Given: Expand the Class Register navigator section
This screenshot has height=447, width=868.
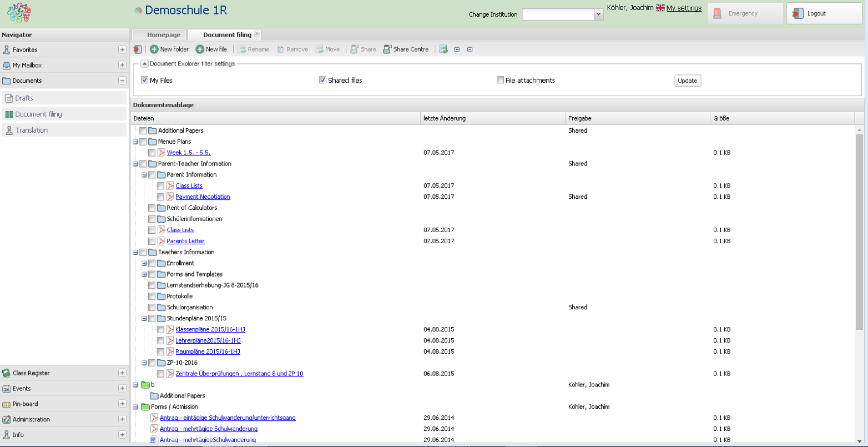Looking at the screenshot, I should click(122, 373).
